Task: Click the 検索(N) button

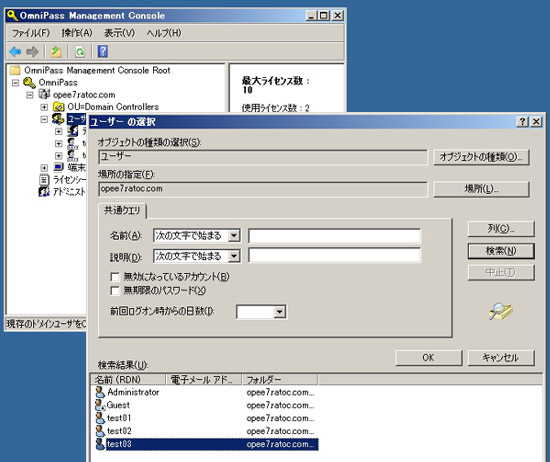Action: coord(501,251)
